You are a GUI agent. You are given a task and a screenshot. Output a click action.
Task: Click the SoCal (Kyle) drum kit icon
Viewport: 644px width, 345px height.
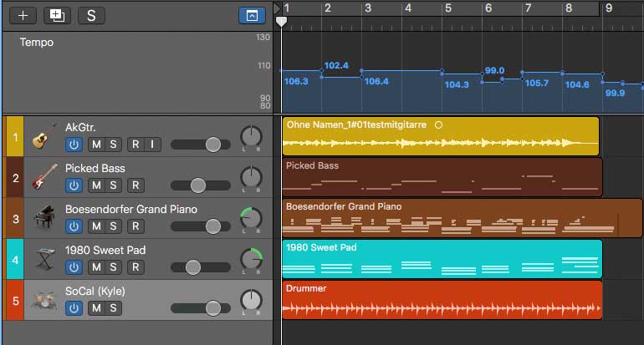click(44, 300)
